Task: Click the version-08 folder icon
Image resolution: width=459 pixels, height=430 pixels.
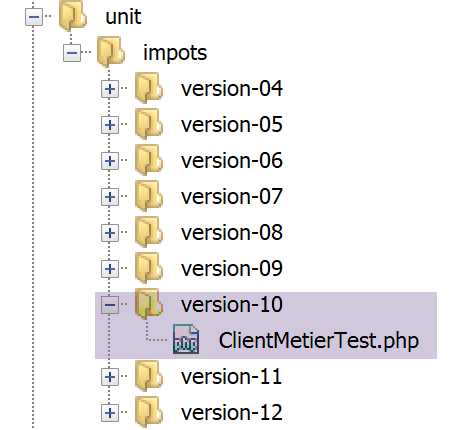Action: click(x=149, y=232)
